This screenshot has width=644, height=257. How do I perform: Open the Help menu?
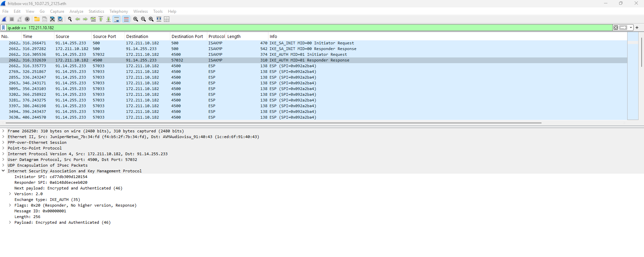tap(172, 11)
